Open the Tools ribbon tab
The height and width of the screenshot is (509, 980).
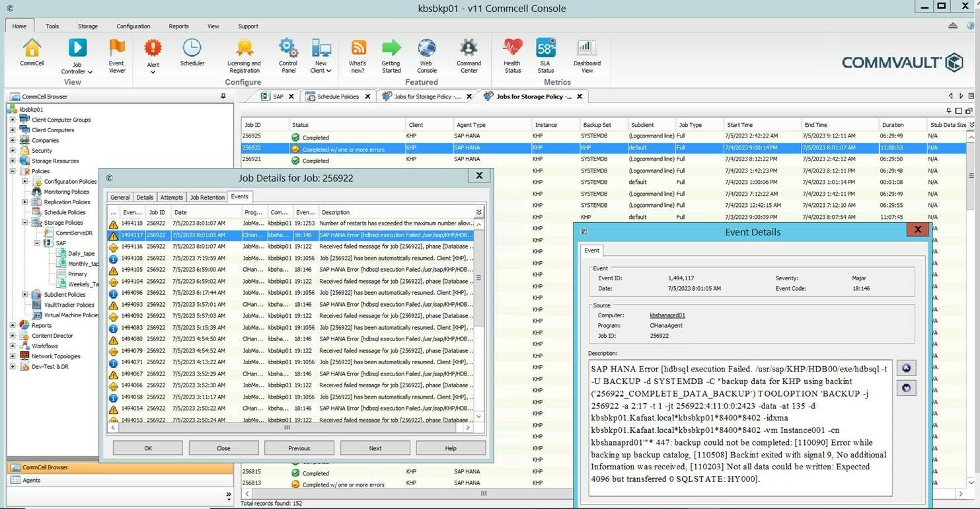pos(52,26)
